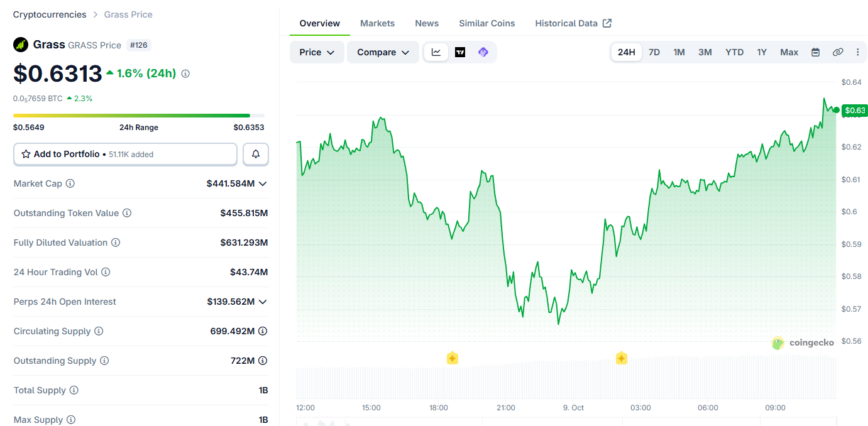Switch to the Overview tab
The image size is (868, 426).
pyautogui.click(x=320, y=23)
